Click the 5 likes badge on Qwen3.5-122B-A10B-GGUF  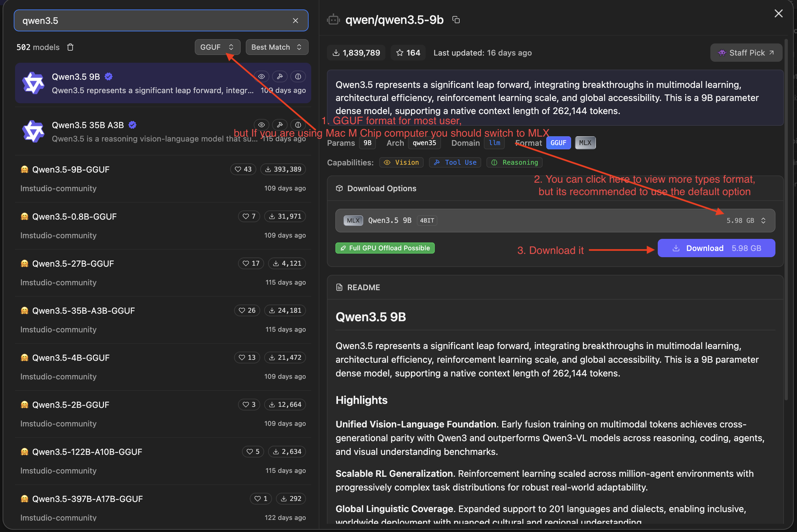[x=253, y=452]
